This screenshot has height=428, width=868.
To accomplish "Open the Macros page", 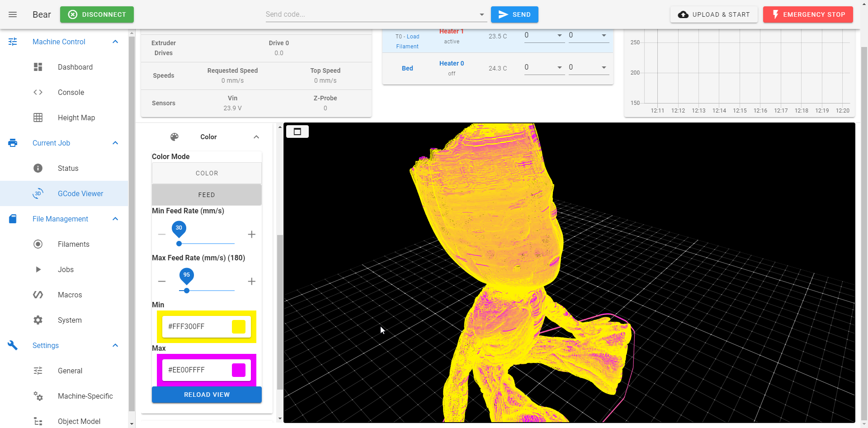I will pos(64,295).
